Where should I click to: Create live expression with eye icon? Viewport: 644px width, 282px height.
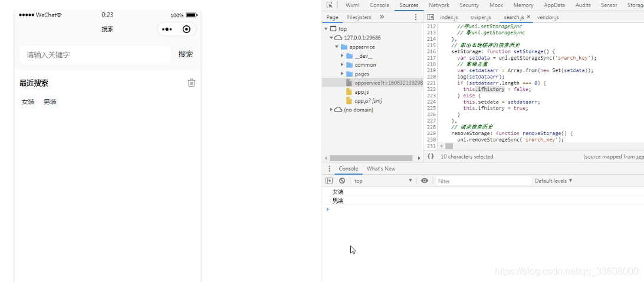[x=425, y=181]
